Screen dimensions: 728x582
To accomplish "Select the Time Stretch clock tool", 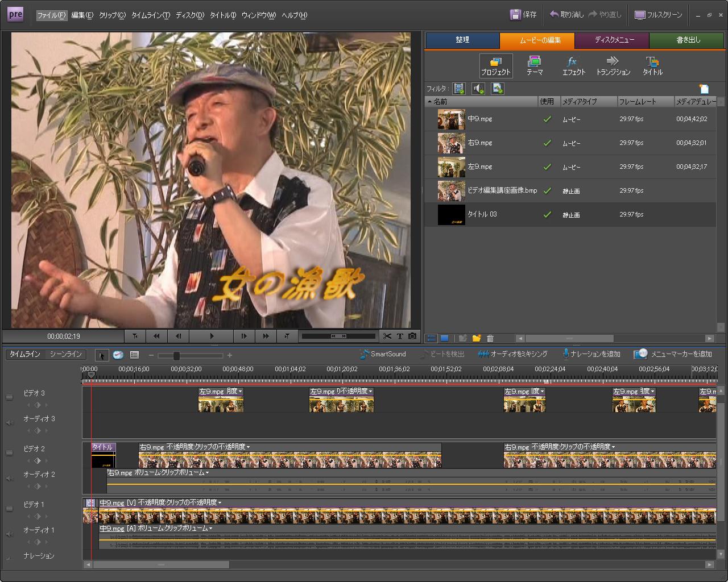I will pyautogui.click(x=118, y=355).
